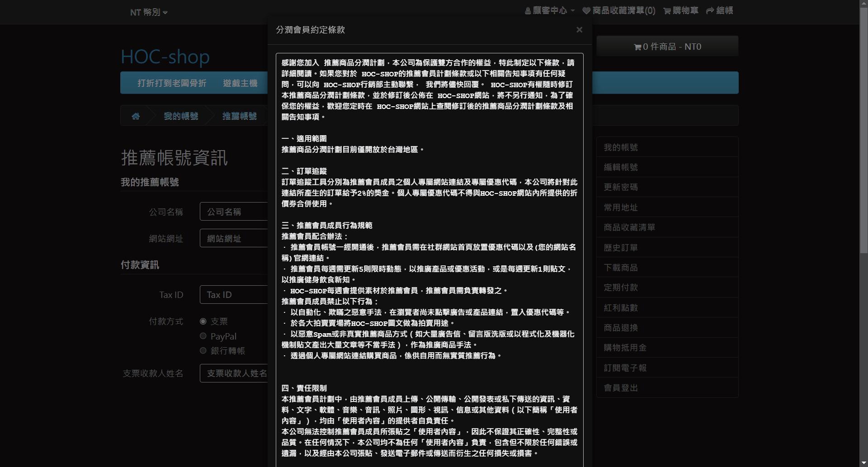Screen dimensions: 868x467
Task: Click the 二、訂單追蹤 heading in the terms
Action: [304, 171]
